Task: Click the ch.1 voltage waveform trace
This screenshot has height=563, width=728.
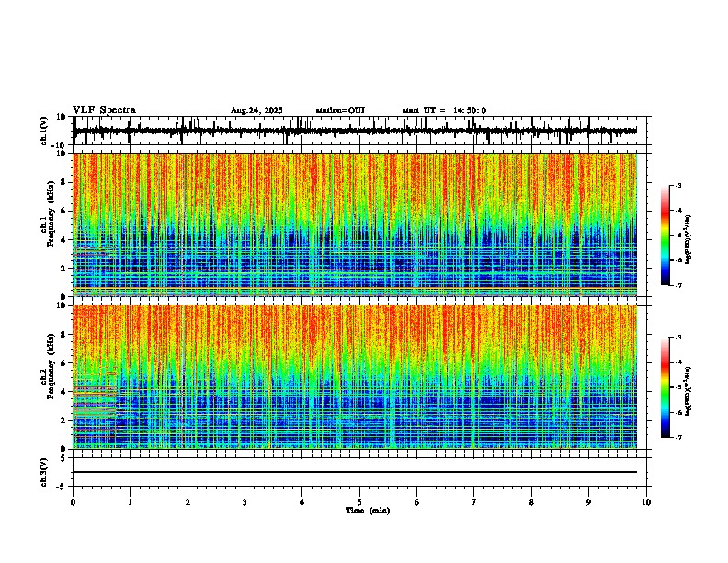Action: (x=355, y=131)
